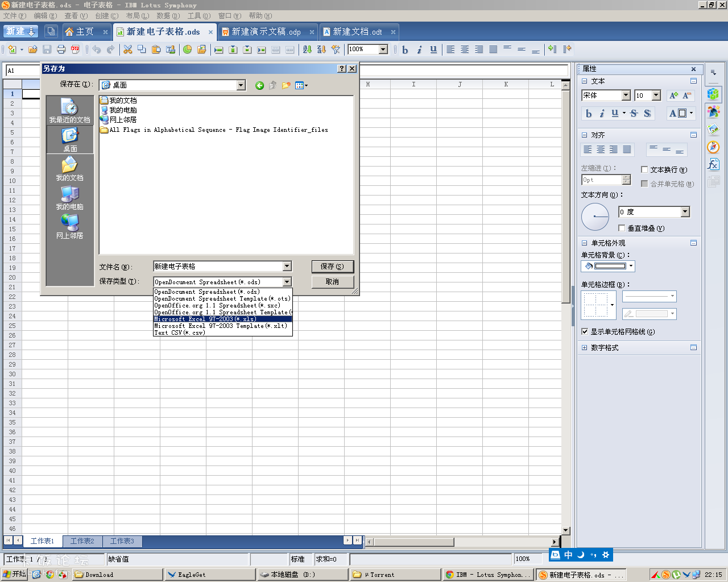
Task: Open the font size 10 dropdown
Action: pos(656,95)
